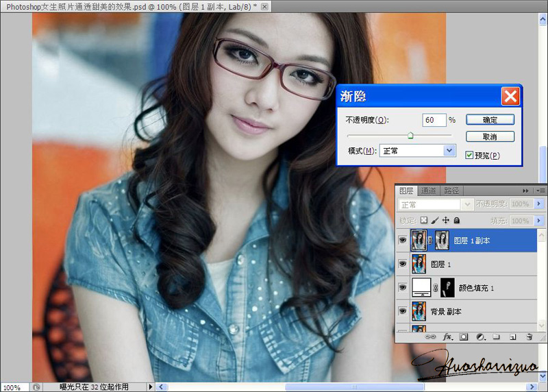Select the 图层 1 layer thumbnail

[x=419, y=264]
